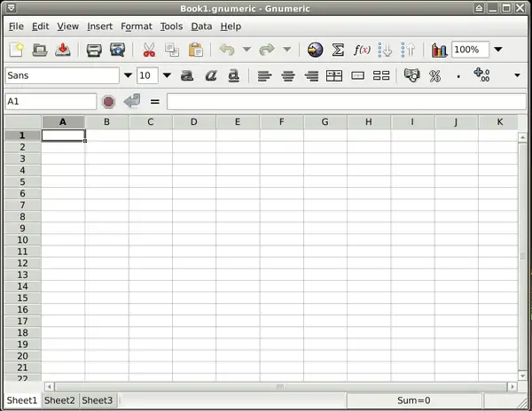Click the insert chart icon
Viewport: 532px width, 411px height.
click(440, 50)
